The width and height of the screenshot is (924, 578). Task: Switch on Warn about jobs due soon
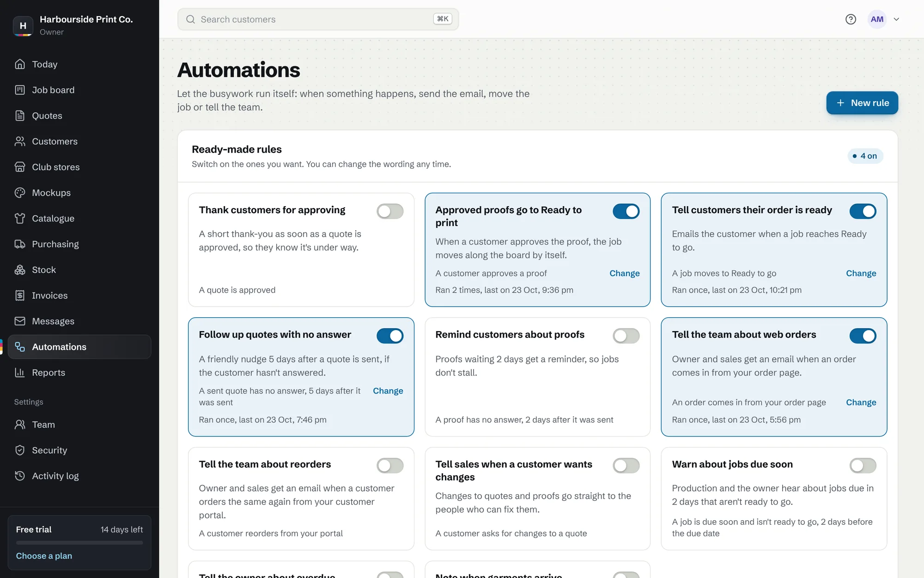point(863,466)
